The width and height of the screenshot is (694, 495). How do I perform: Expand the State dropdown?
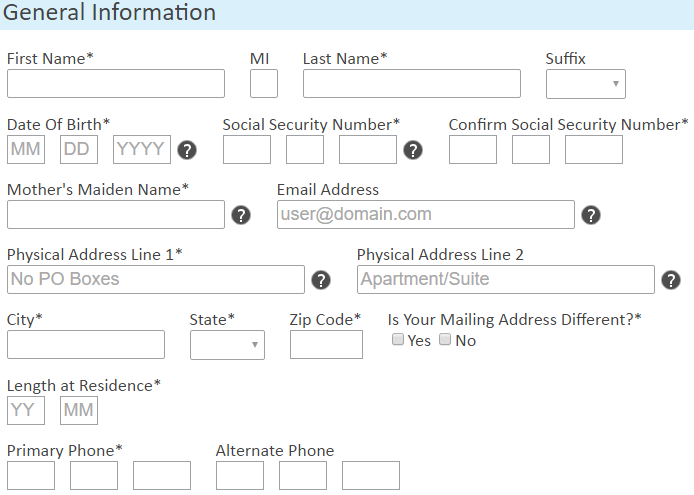click(x=227, y=344)
